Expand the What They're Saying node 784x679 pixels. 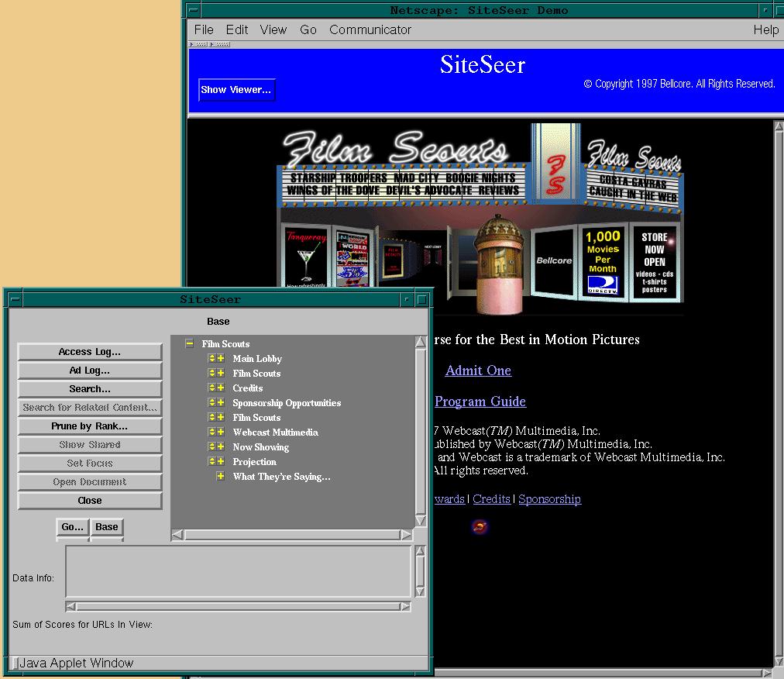(x=221, y=476)
